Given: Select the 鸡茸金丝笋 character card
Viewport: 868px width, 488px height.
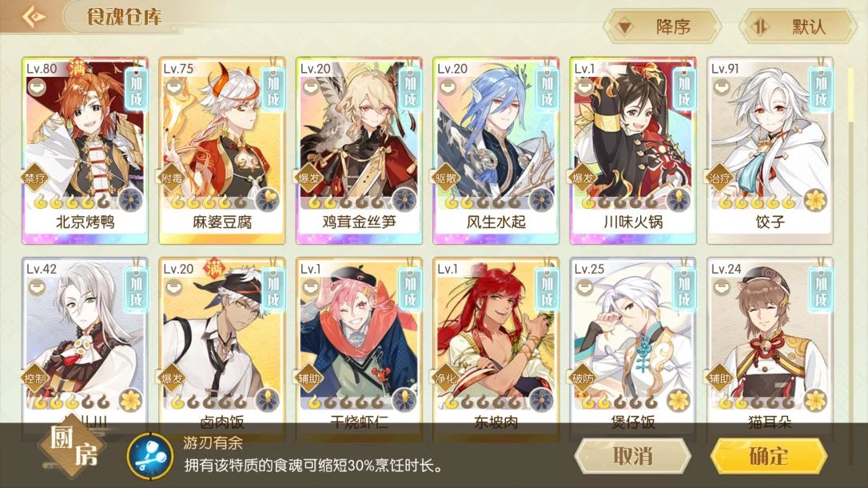Looking at the screenshot, I should (x=359, y=150).
